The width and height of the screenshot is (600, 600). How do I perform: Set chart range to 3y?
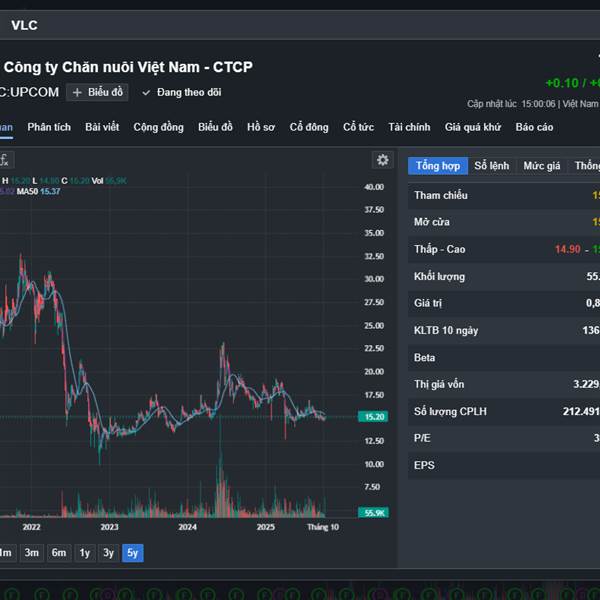click(x=109, y=553)
